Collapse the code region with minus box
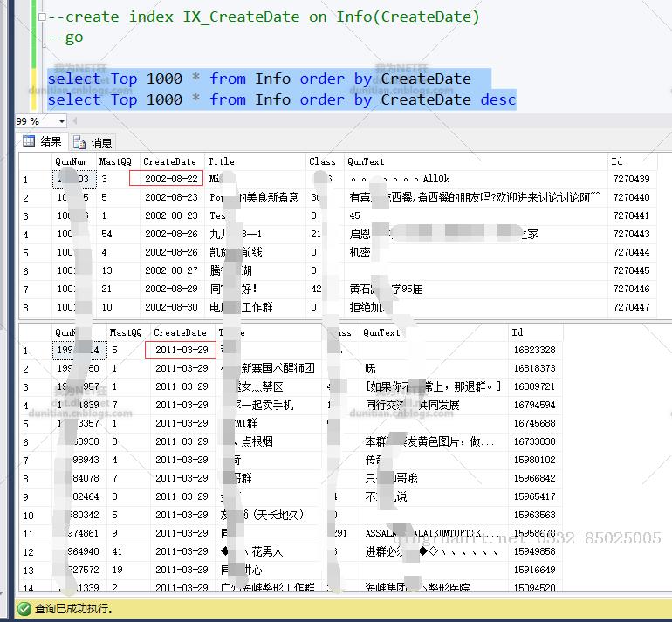672x622 pixels. pos(42,17)
